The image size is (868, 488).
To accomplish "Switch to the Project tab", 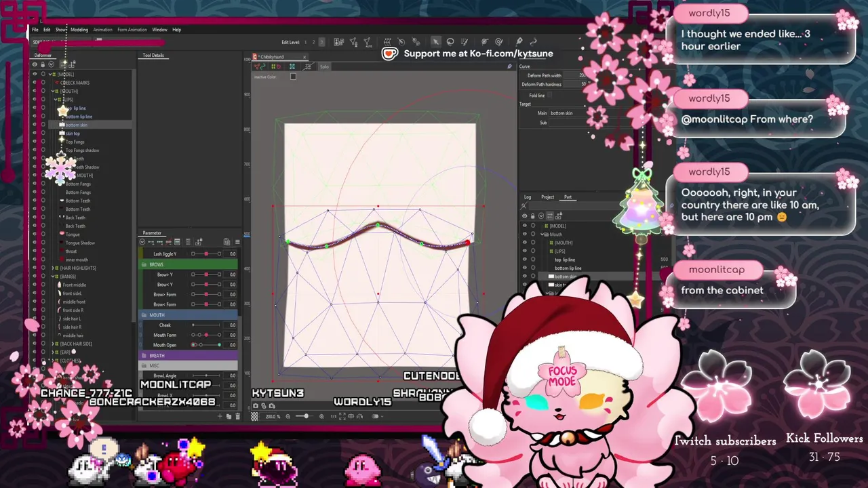I will point(547,197).
